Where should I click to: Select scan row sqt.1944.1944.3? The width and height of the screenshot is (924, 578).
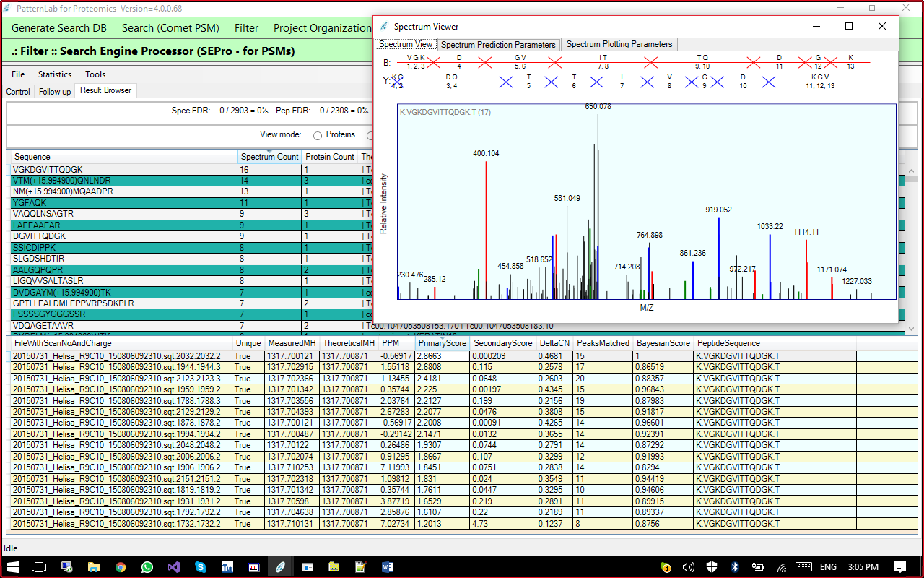click(463, 367)
